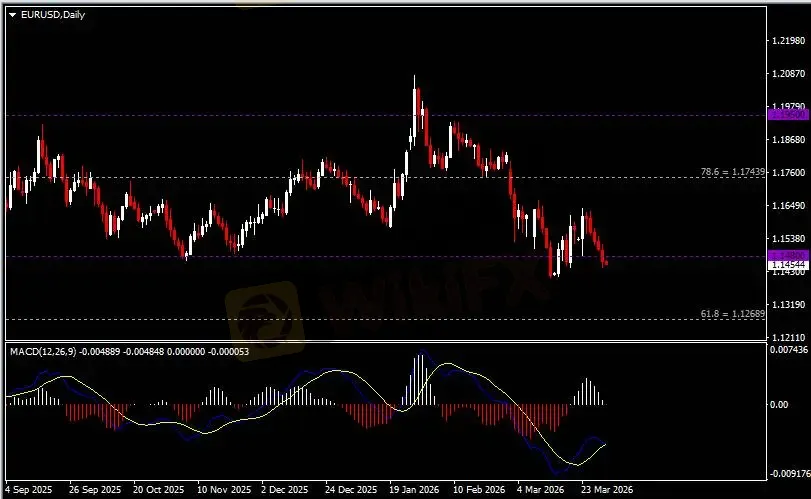Click the -0.009176 MACD scale label
Screen dimensions: 811x499
786,473
